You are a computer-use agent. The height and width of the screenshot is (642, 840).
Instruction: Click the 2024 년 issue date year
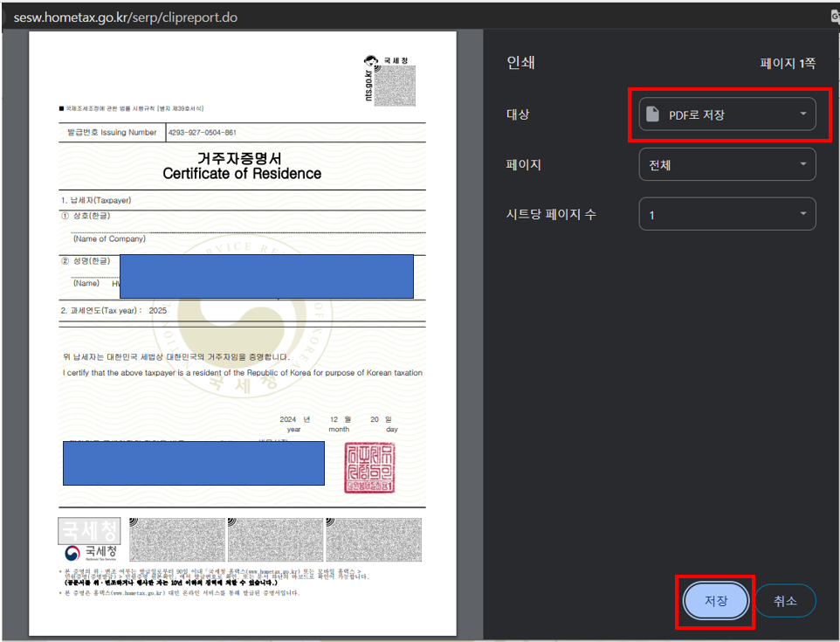click(x=294, y=419)
